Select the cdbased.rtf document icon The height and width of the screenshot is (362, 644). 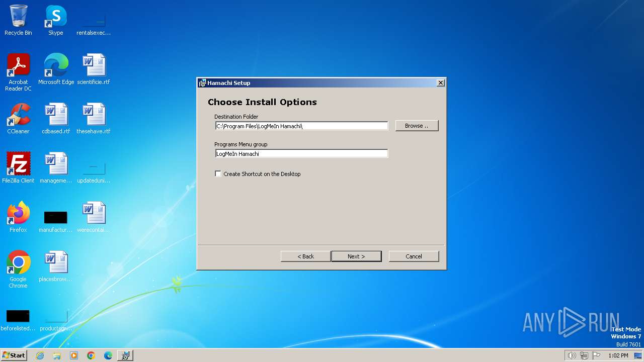[56, 119]
